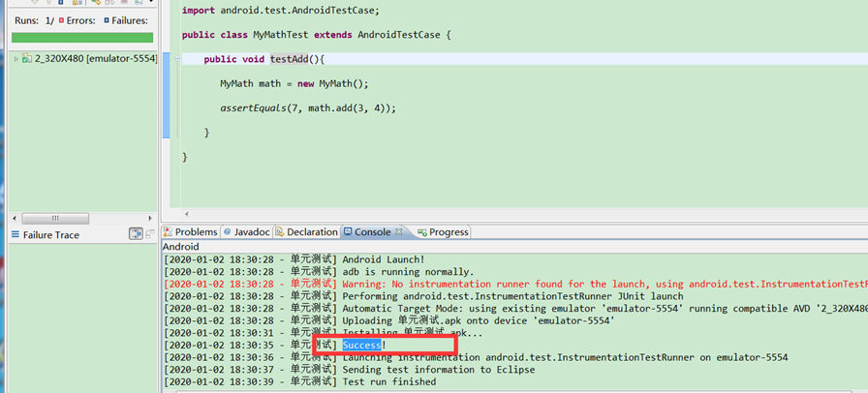Click the 'testAdd' method name

pyautogui.click(x=289, y=59)
